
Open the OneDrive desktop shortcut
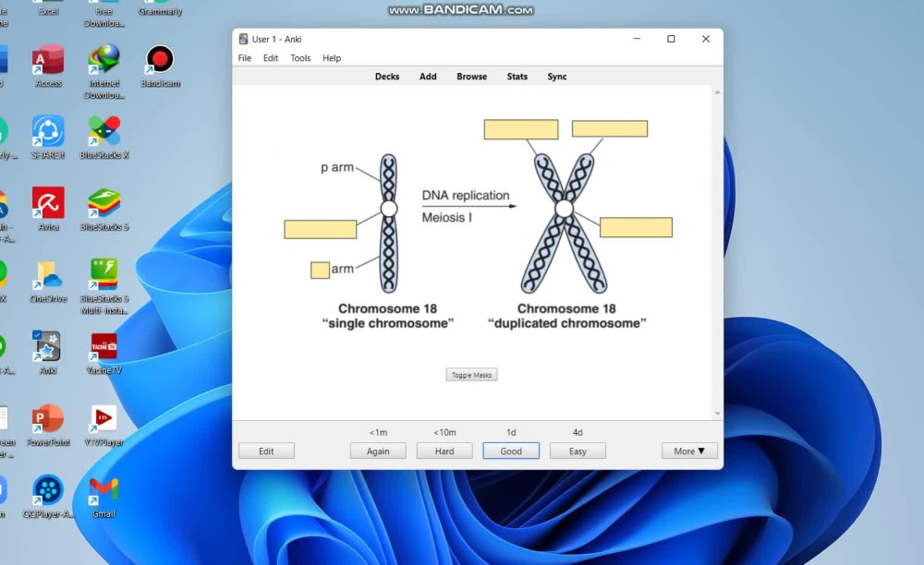(x=48, y=280)
